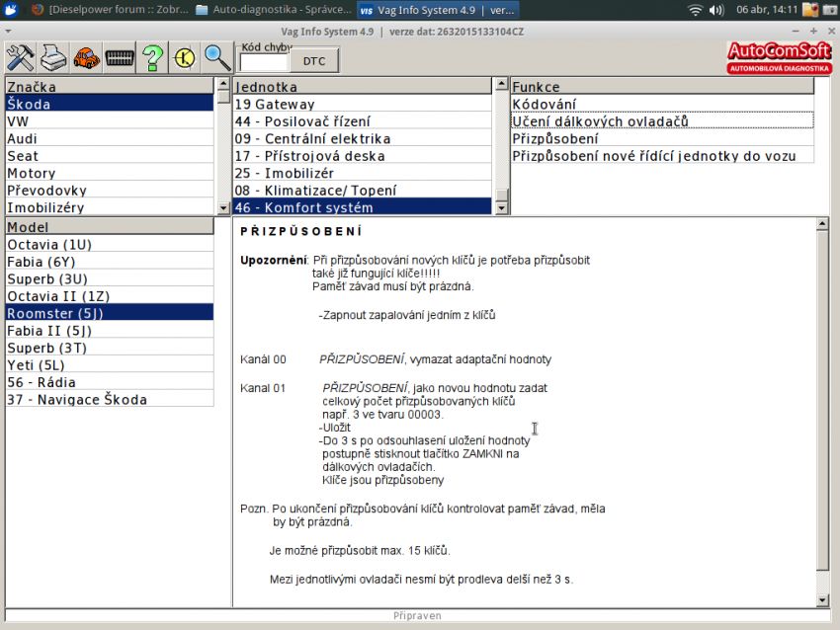The image size is (840, 630).
Task: Select Přizpůsobení nové řídící jednotky do vozu
Action: [662, 155]
